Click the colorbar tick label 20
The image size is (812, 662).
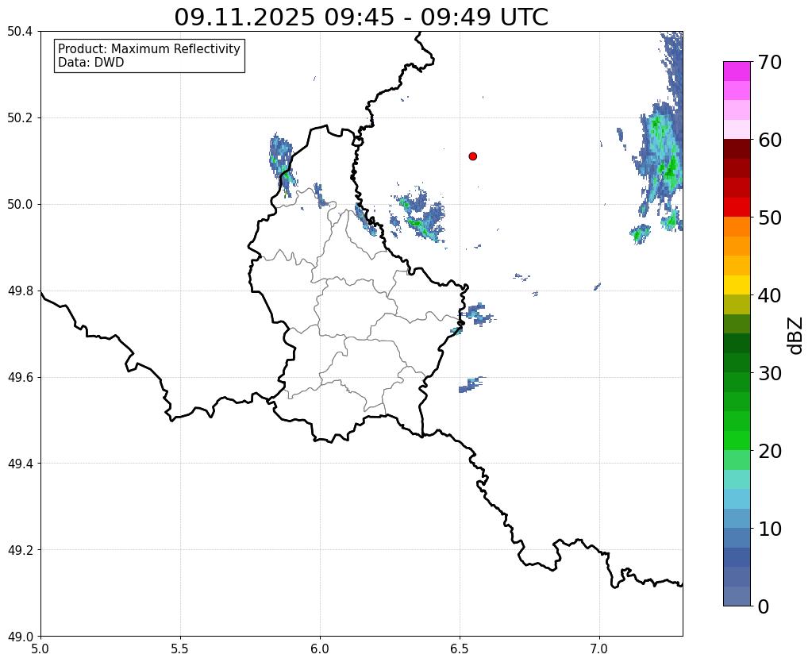(770, 451)
